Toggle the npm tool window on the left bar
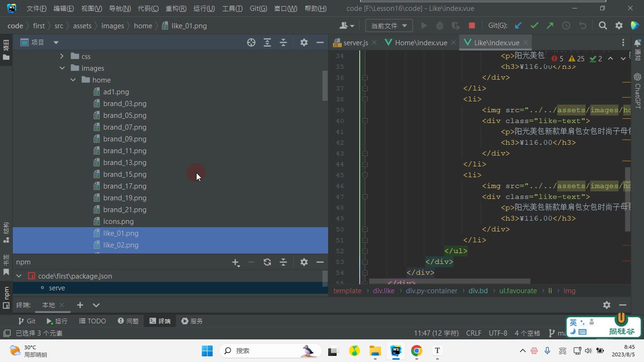The width and height of the screenshot is (644, 362). (x=6, y=297)
